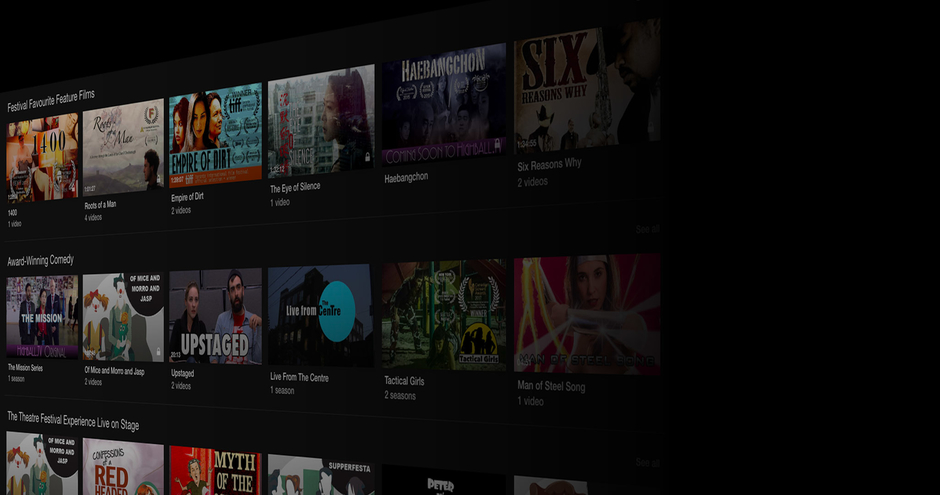Open Of Mice and Morro and Jasp comedy thumbnail
940x495 pixels.
pos(123,318)
